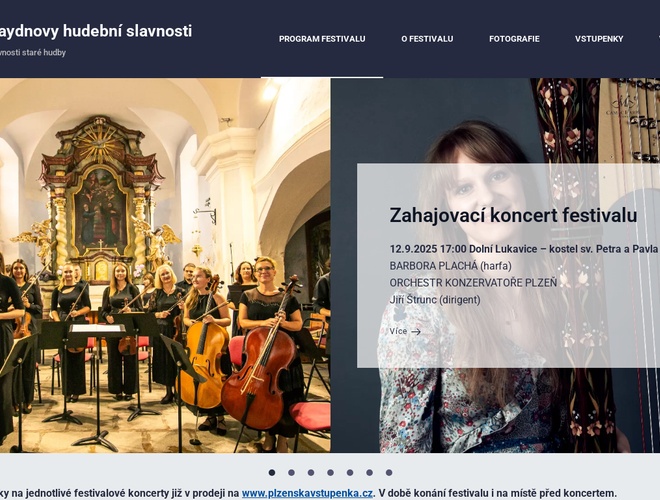Open the Více link in slide
The image size is (660, 500).
(405, 332)
